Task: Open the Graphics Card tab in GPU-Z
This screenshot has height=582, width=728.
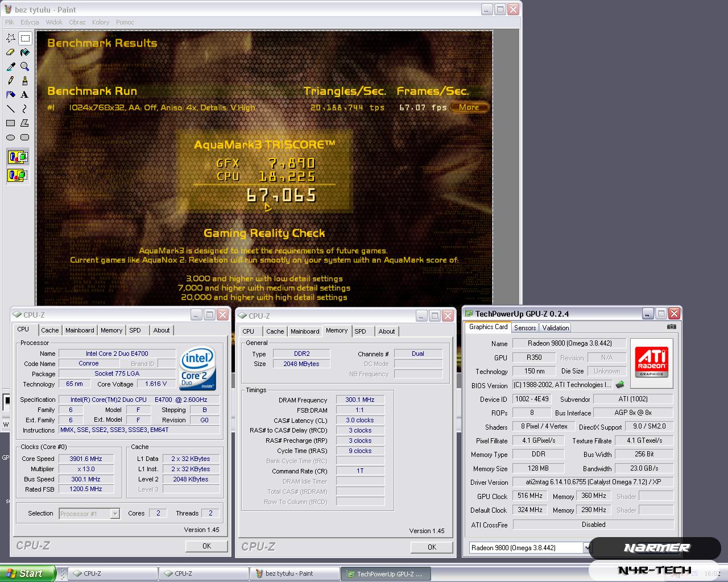Action: [488, 327]
